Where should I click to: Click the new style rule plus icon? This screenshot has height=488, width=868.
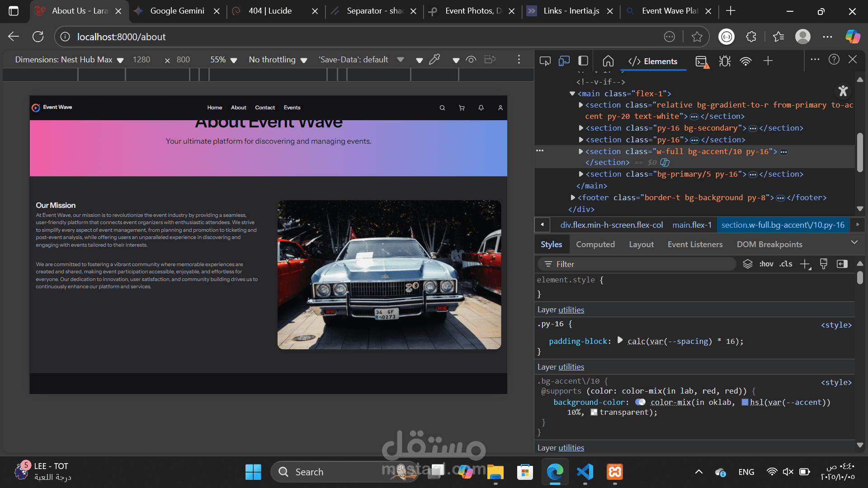805,264
